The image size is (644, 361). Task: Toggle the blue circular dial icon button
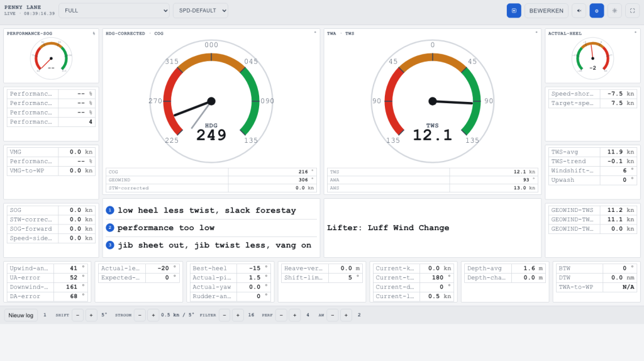pyautogui.click(x=597, y=11)
